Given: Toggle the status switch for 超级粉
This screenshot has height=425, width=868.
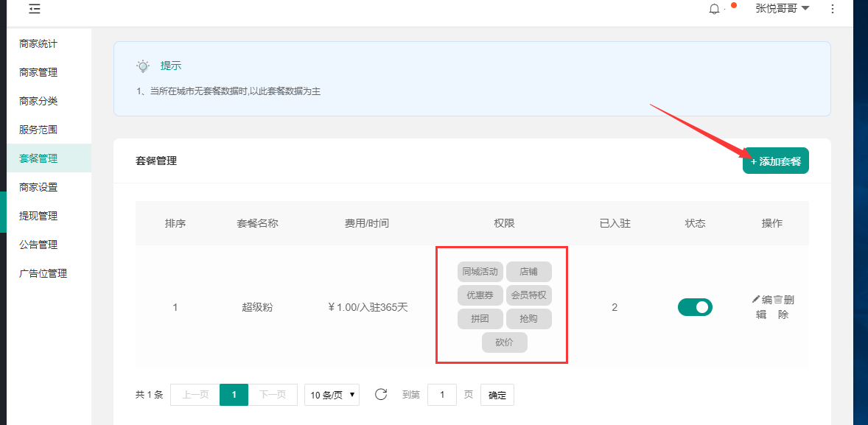Looking at the screenshot, I should [695, 307].
